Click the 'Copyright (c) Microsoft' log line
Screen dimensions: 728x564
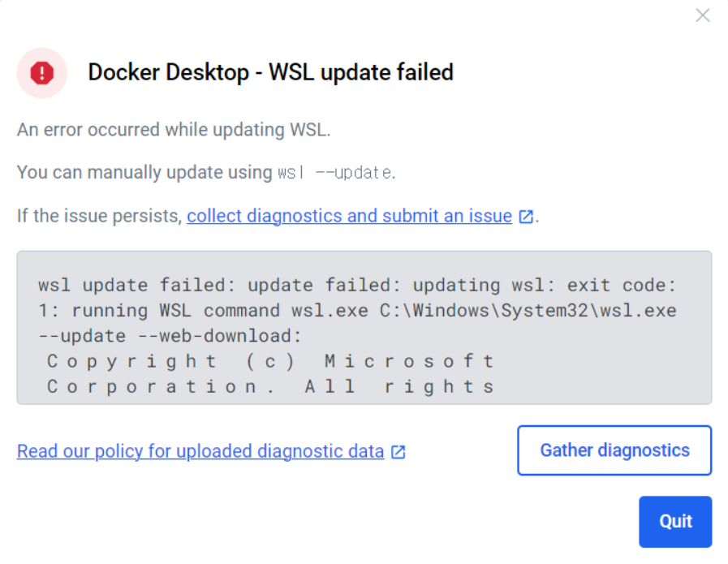click(270, 361)
